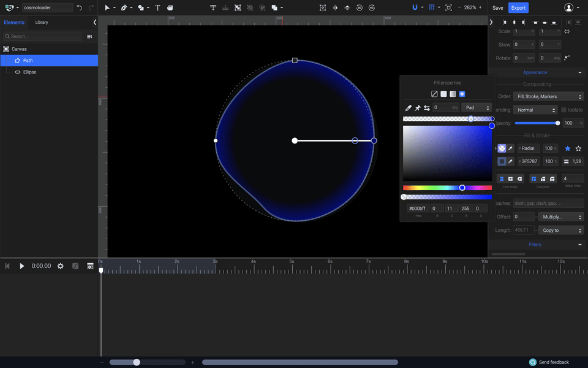Select the Pen tool in the toolbar
This screenshot has height=368, width=588.
(124, 8)
